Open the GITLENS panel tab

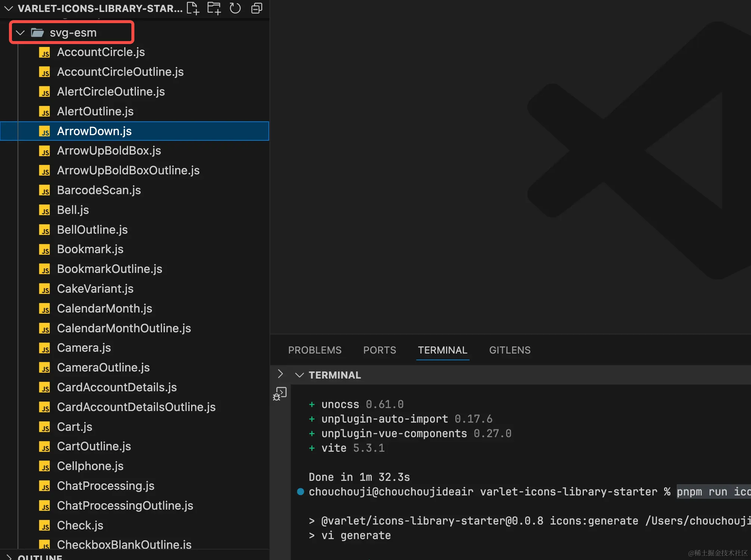pyautogui.click(x=510, y=350)
